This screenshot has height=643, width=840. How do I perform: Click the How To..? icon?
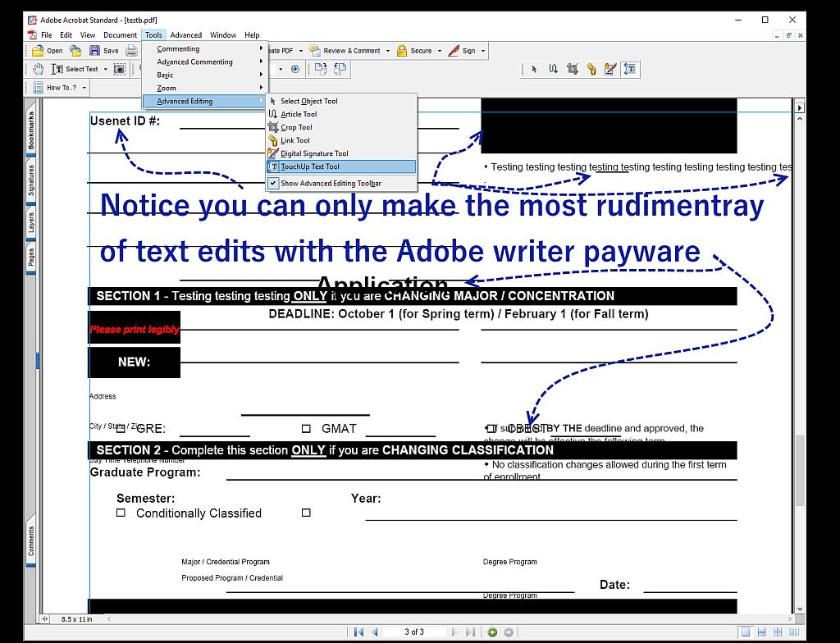click(38, 87)
